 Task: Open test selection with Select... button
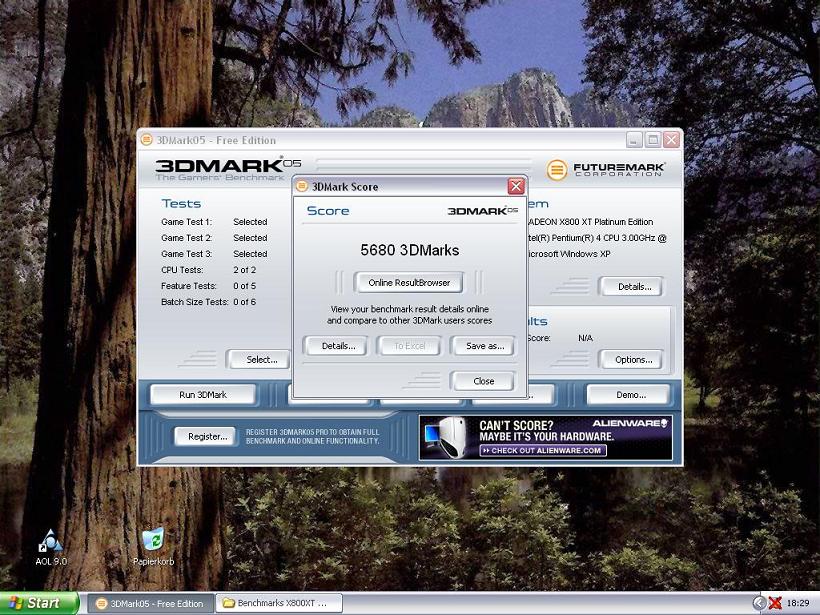pos(259,360)
